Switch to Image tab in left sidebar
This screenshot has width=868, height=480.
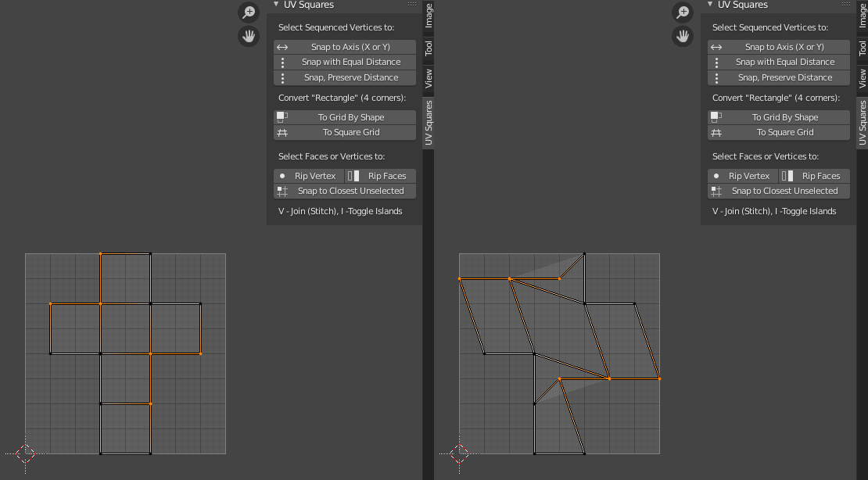click(429, 16)
